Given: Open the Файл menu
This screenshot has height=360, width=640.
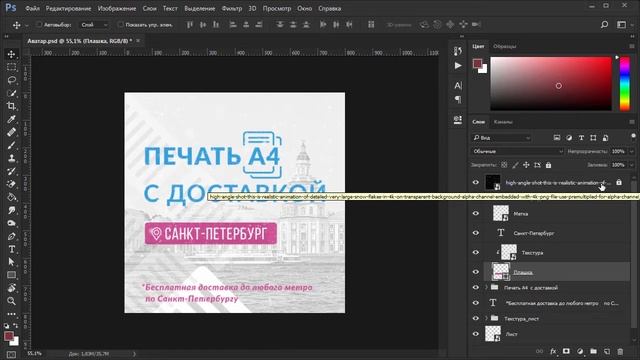Looking at the screenshot, I should [x=32, y=8].
